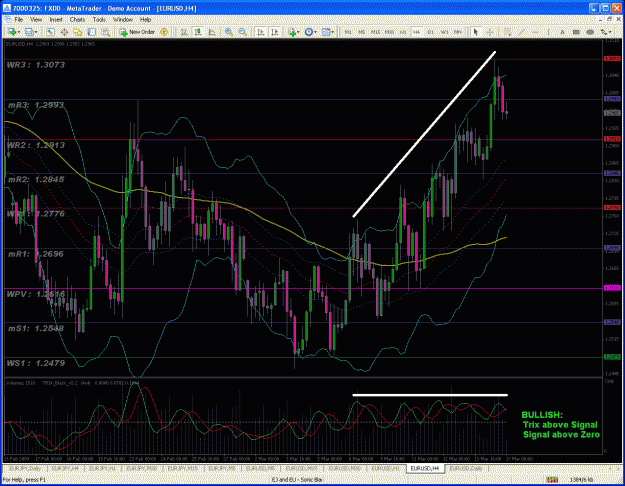Switch to the EURJPY,H4 chart tab
Image resolution: width=625 pixels, height=486 pixels.
click(x=65, y=468)
